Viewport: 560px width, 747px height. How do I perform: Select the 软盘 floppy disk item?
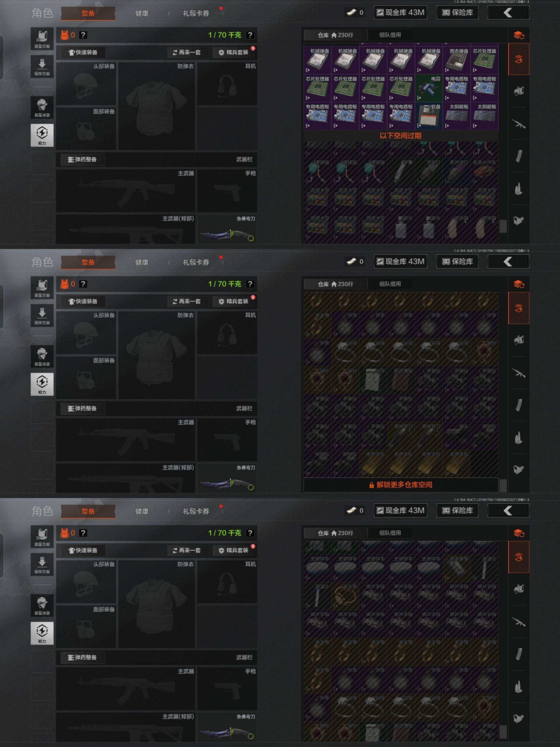tap(429, 116)
